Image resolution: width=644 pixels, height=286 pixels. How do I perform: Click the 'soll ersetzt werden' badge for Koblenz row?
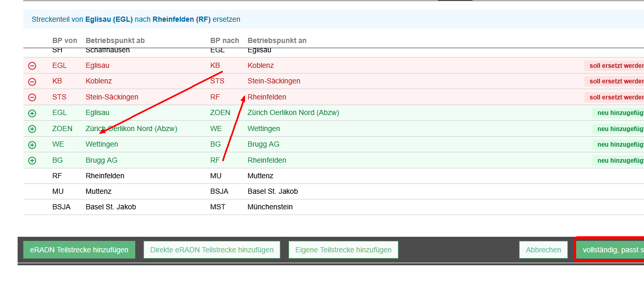coord(616,81)
